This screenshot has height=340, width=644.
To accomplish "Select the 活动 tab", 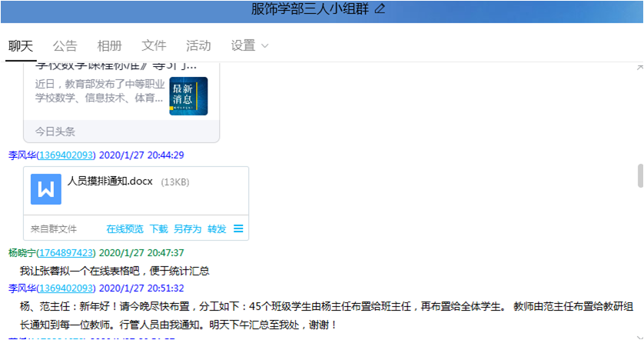I will (198, 45).
